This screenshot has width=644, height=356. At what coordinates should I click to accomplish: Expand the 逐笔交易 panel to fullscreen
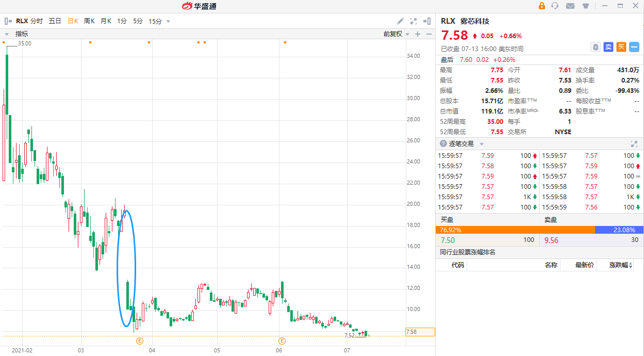tap(634, 144)
